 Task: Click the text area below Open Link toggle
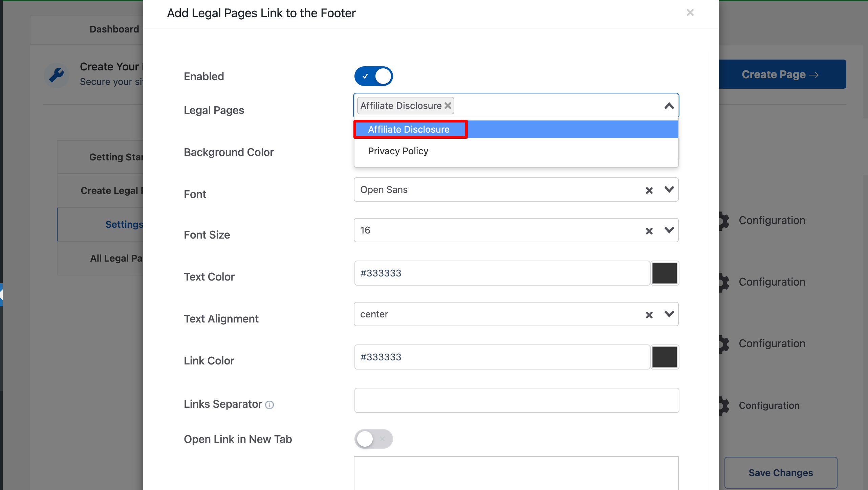tap(516, 473)
